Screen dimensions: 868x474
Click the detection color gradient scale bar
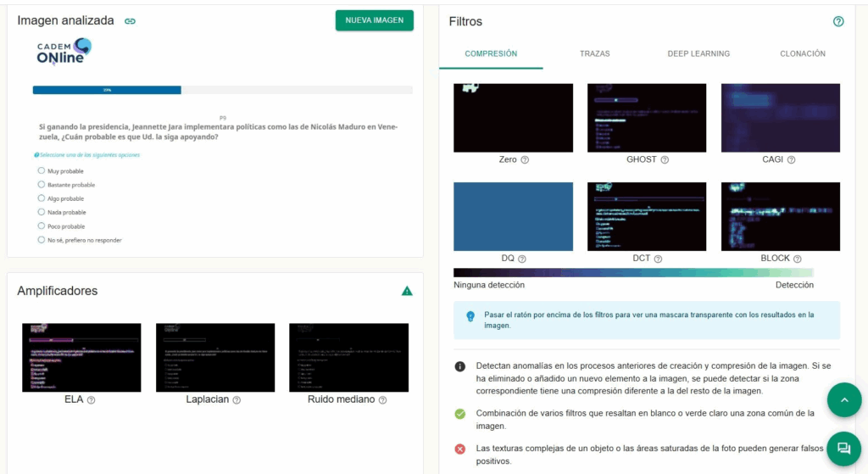[633, 273]
